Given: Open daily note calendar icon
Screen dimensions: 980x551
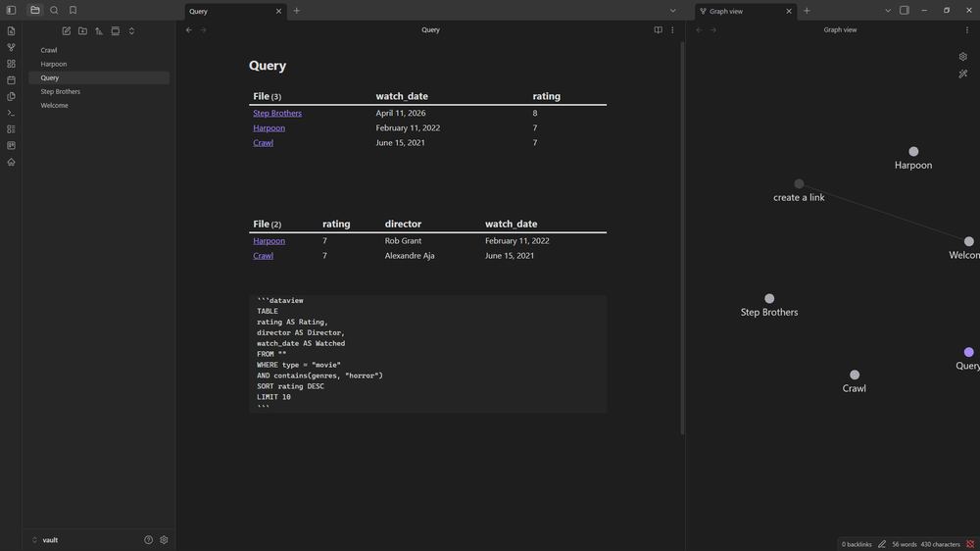Looking at the screenshot, I should click(11, 80).
